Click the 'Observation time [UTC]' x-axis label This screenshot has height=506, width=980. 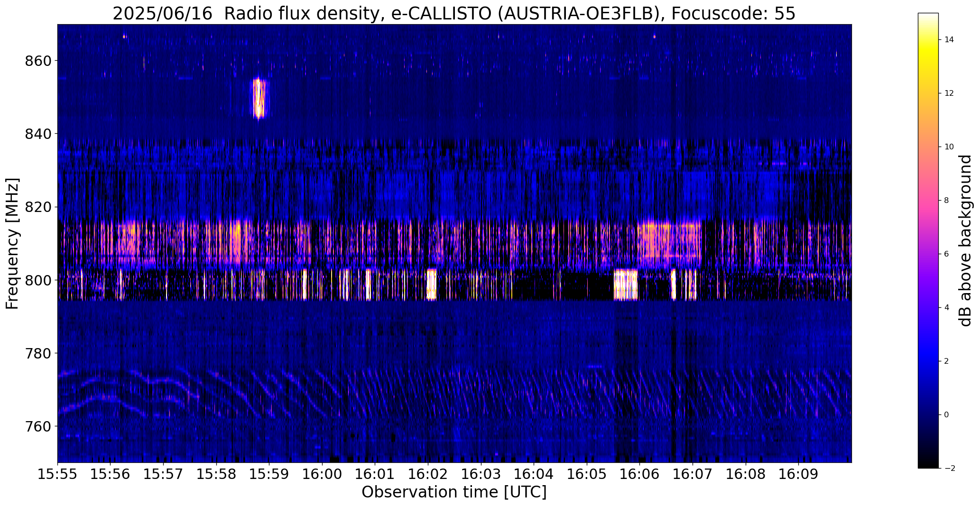(454, 492)
